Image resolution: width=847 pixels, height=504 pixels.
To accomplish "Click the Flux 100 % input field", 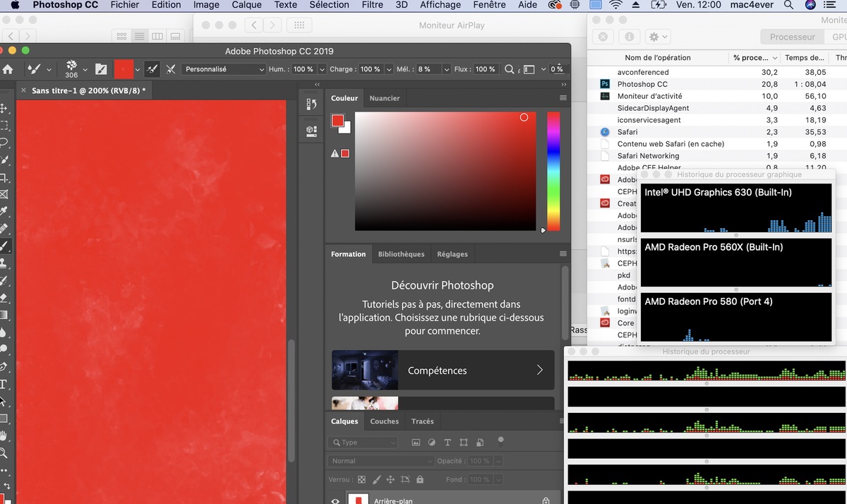I will point(485,69).
